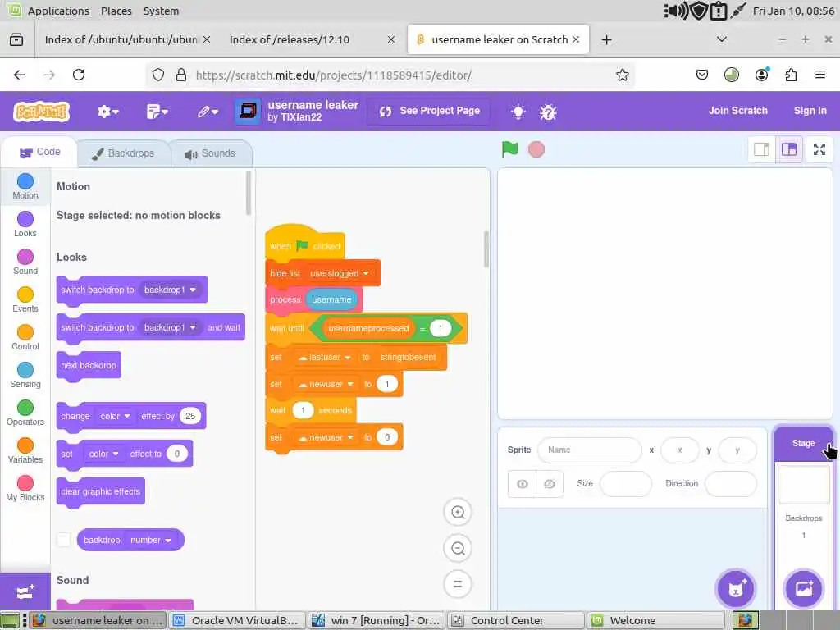Select the Operators block category

tap(25, 413)
